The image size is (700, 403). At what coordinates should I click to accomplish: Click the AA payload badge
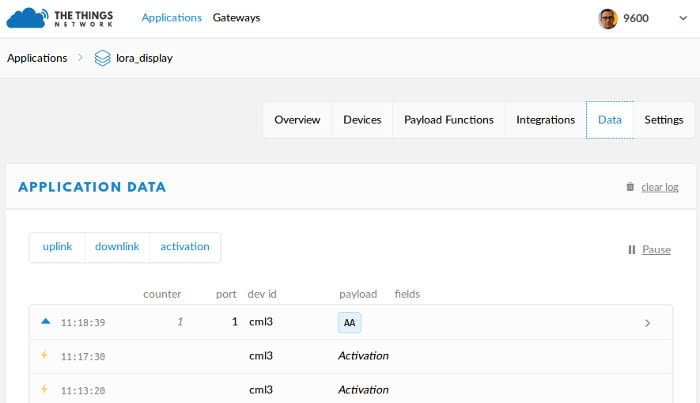349,323
